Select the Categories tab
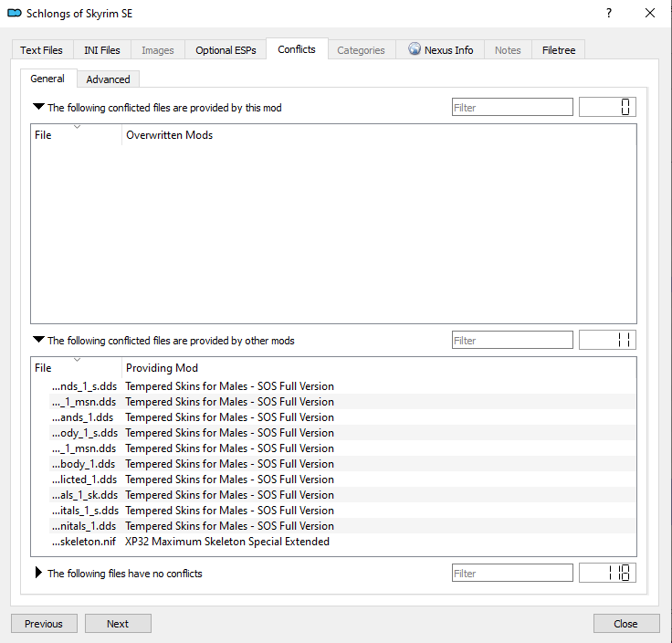 [x=361, y=50]
